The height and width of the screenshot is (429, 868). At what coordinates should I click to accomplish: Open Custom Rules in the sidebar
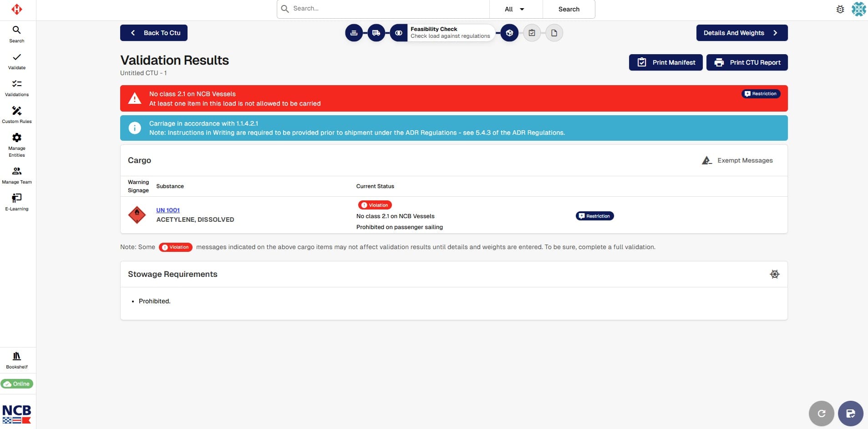tap(17, 115)
